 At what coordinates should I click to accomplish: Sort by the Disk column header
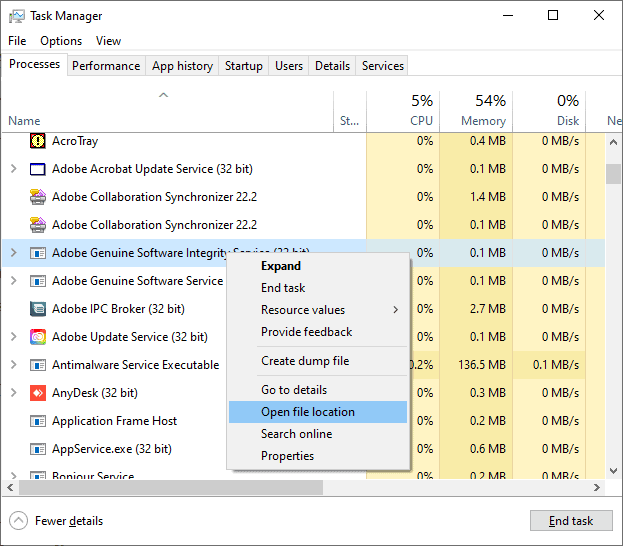pyautogui.click(x=549, y=111)
